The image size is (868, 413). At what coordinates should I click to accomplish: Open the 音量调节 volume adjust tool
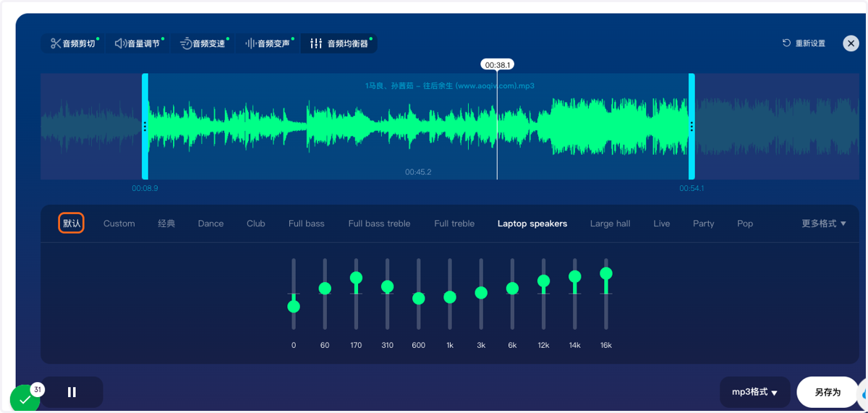coord(137,43)
